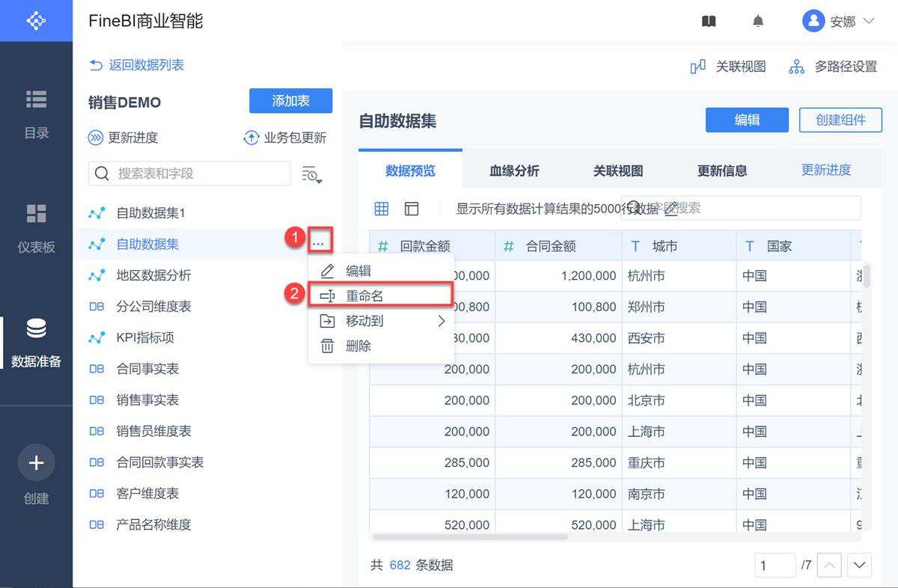
Task: Click the 南京市 cell
Action: click(x=679, y=494)
